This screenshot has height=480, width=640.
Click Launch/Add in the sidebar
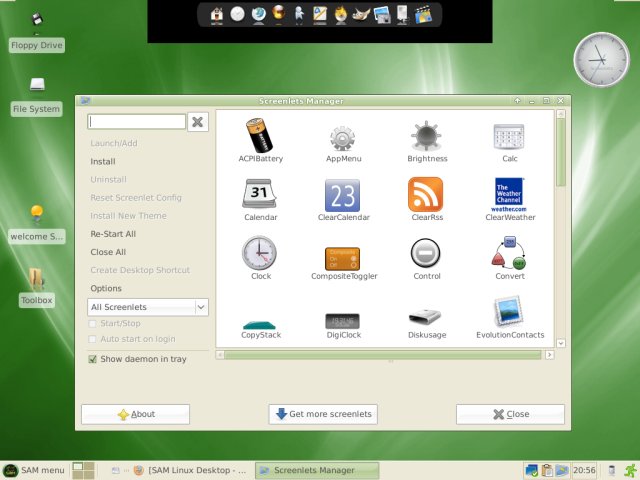[x=114, y=143]
